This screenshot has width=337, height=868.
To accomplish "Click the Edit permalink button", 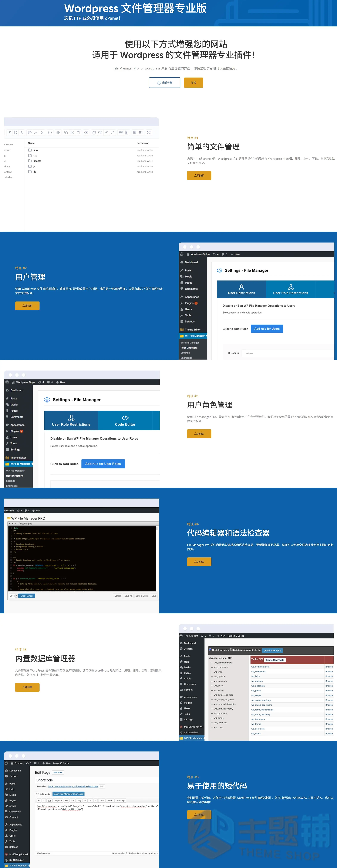I will (x=102, y=786).
